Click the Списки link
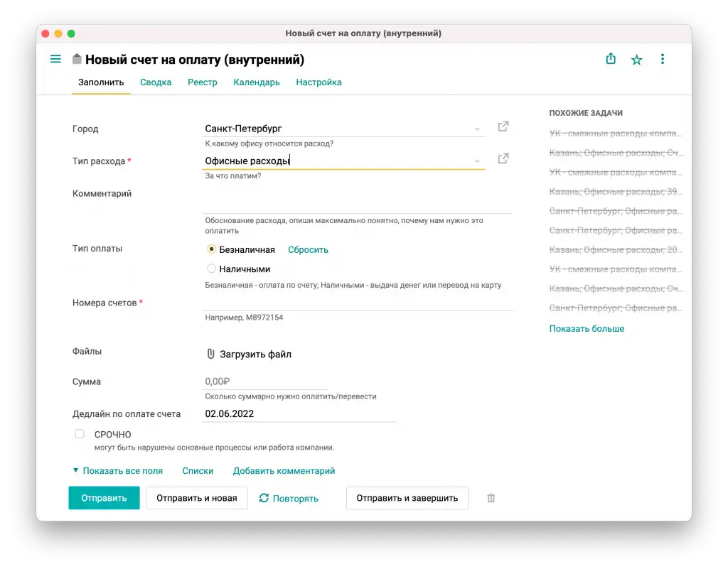 [x=198, y=471]
